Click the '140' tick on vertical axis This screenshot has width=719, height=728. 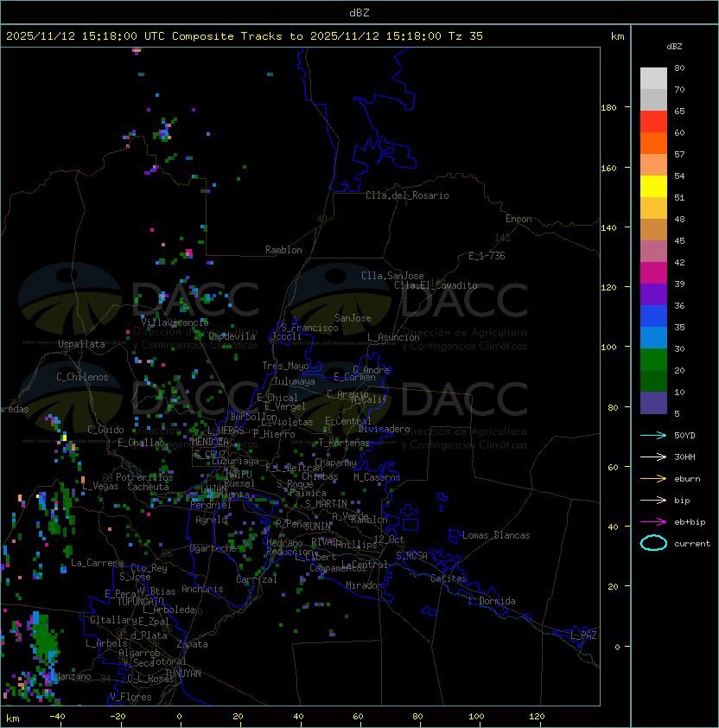pyautogui.click(x=608, y=228)
